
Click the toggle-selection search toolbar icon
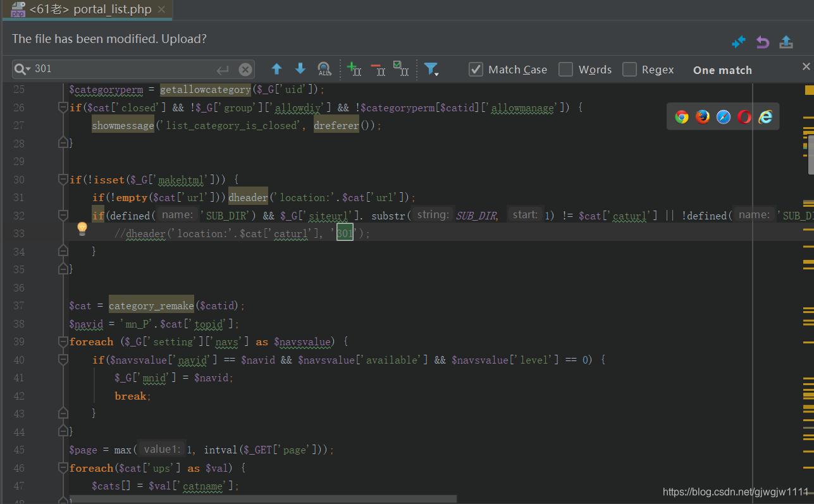tap(401, 69)
